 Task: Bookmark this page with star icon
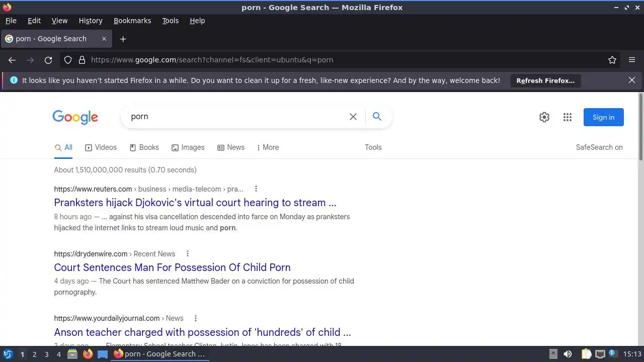(612, 60)
